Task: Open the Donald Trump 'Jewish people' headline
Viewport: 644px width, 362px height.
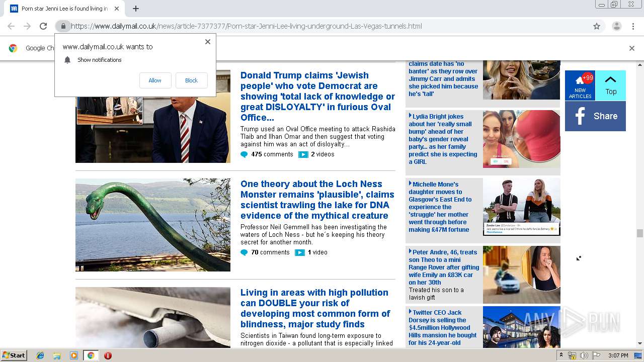Action: pyautogui.click(x=317, y=96)
